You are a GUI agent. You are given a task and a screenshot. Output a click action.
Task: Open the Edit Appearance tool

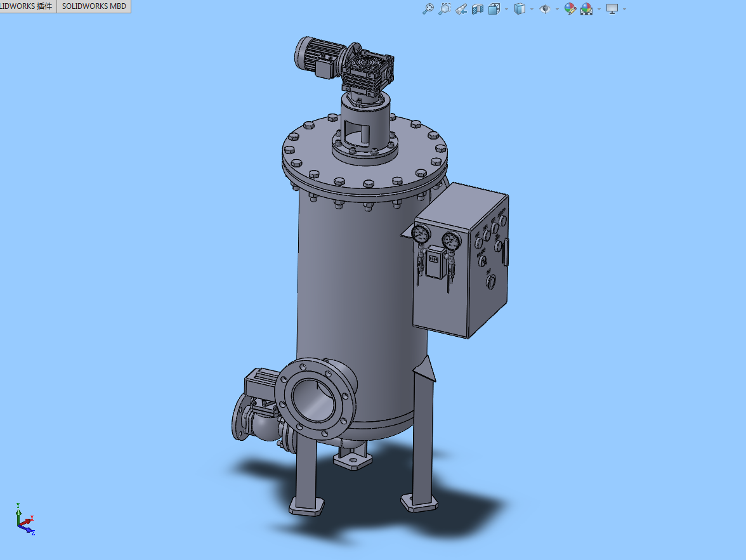(570, 9)
